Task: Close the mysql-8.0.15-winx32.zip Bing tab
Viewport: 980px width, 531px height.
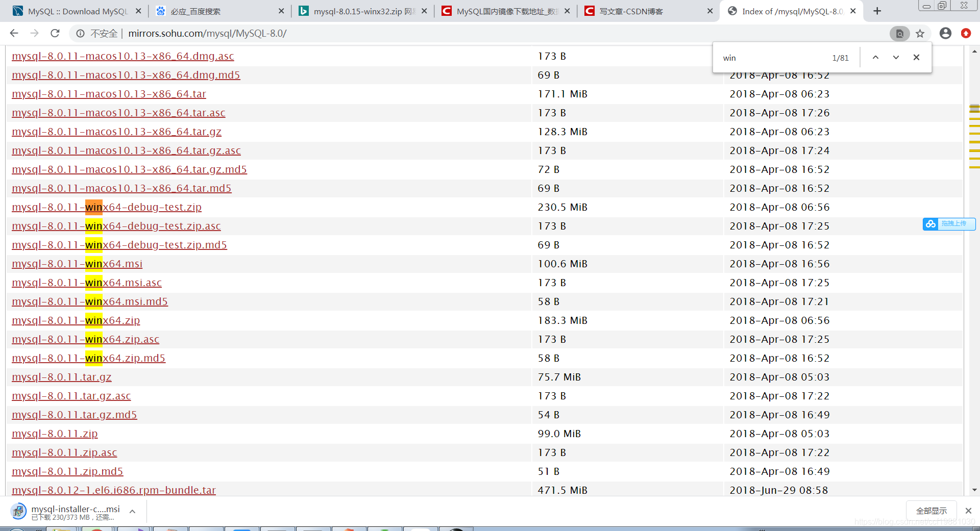Action: [x=424, y=11]
